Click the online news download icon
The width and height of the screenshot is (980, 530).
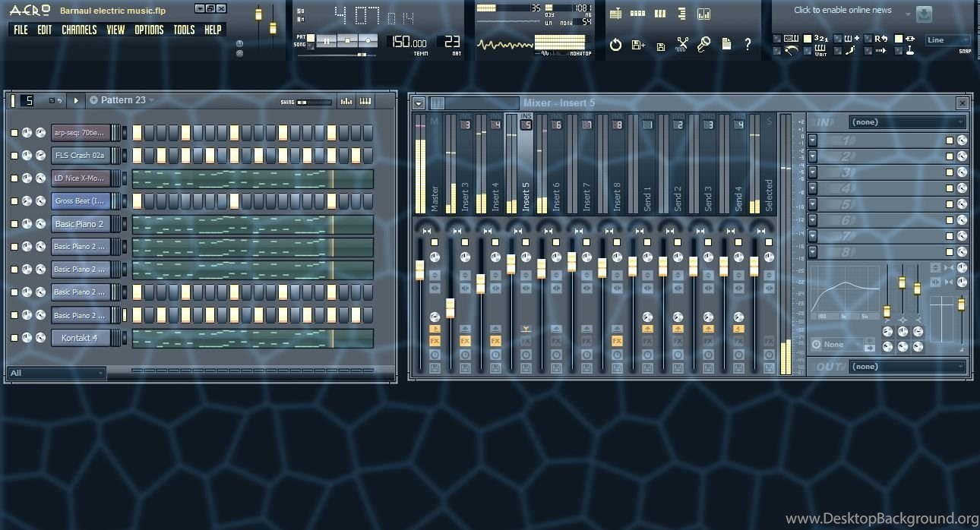pos(924,14)
